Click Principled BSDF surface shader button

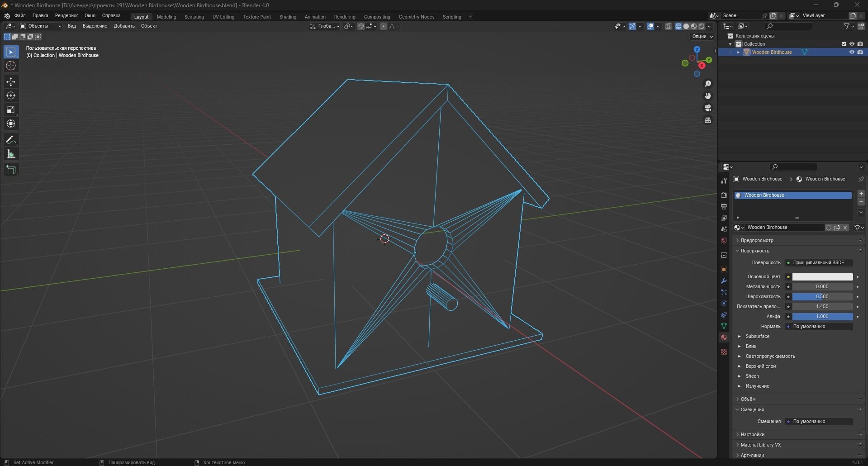pyautogui.click(x=819, y=262)
